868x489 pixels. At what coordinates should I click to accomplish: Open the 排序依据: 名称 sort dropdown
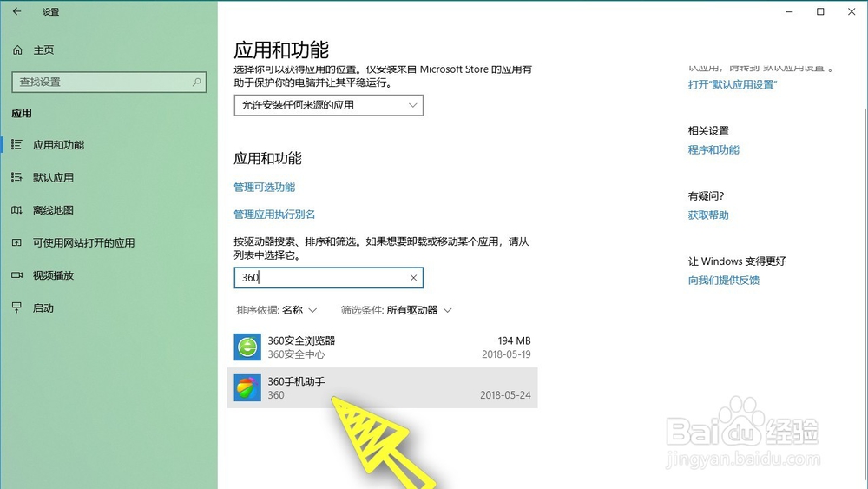click(277, 310)
